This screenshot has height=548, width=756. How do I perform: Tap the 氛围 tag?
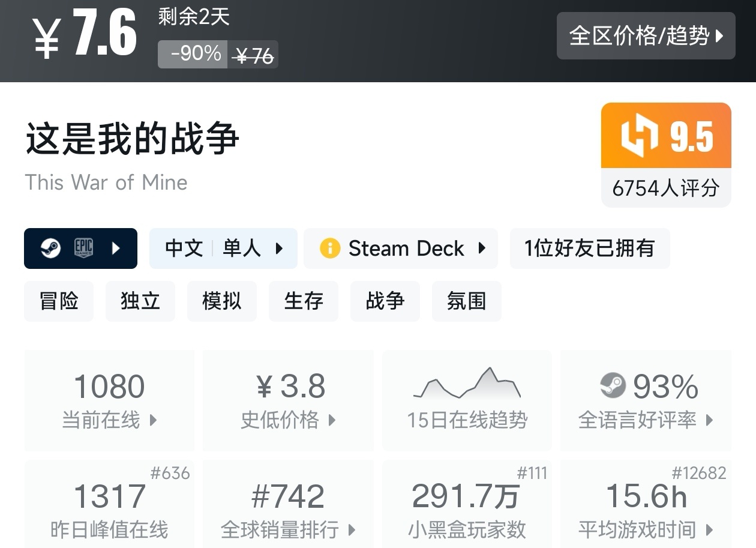pos(466,301)
